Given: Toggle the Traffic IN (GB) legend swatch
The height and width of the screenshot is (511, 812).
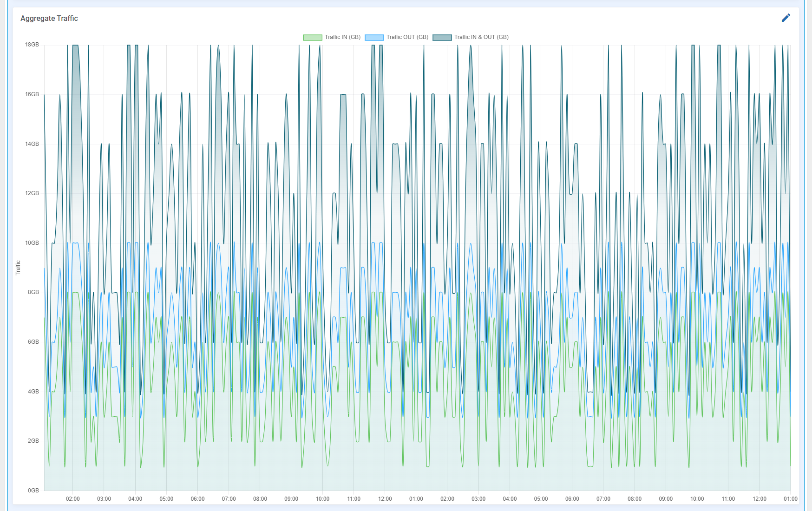Looking at the screenshot, I should pos(313,37).
